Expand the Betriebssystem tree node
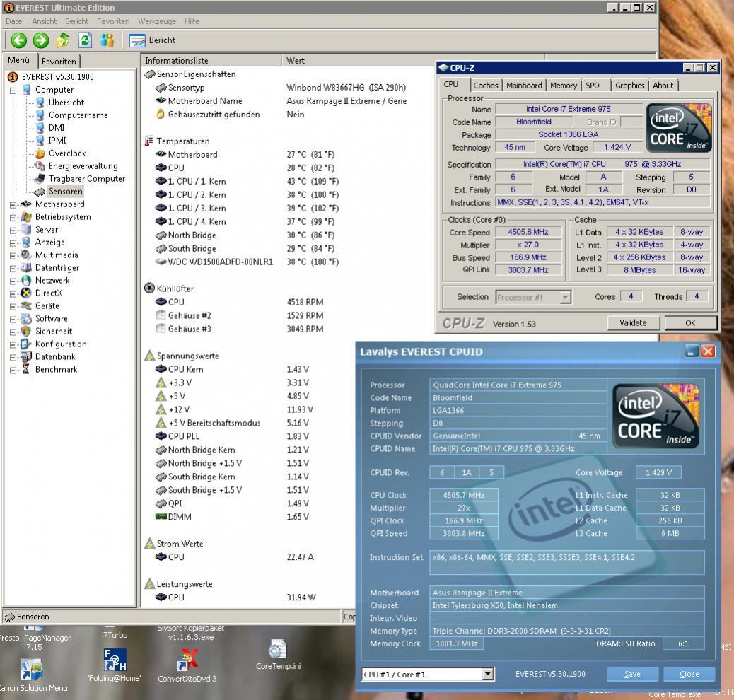 13,217
